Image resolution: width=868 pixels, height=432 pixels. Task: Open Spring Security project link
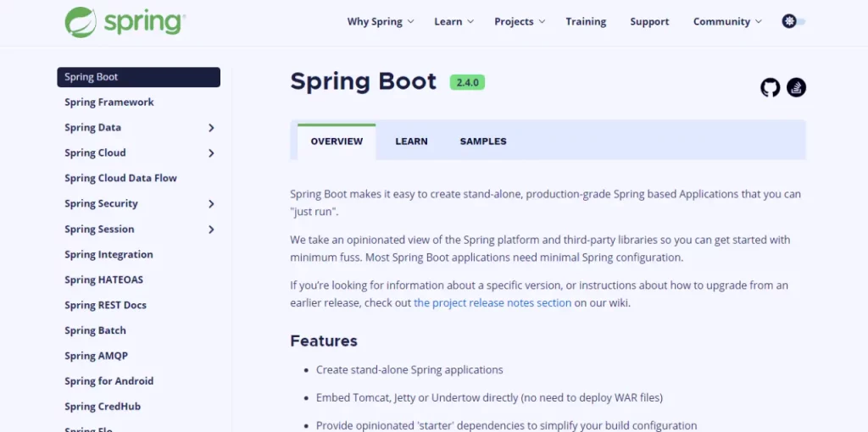pyautogui.click(x=102, y=204)
